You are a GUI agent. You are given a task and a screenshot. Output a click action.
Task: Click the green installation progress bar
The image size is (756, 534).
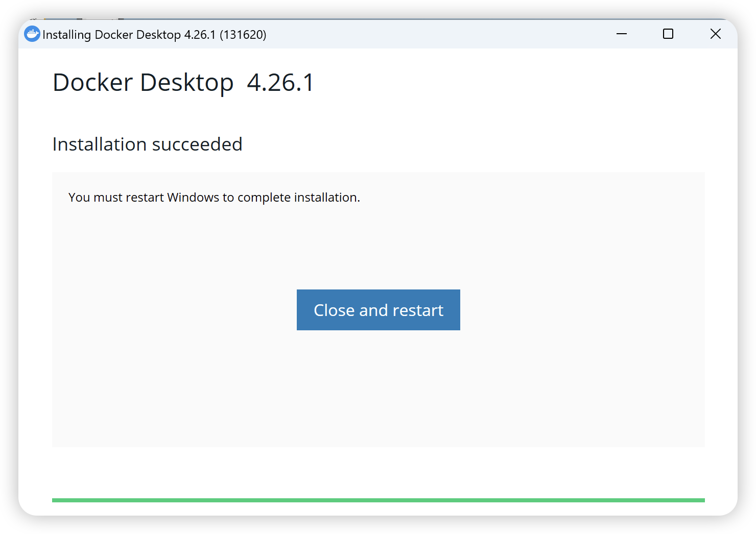click(378, 500)
